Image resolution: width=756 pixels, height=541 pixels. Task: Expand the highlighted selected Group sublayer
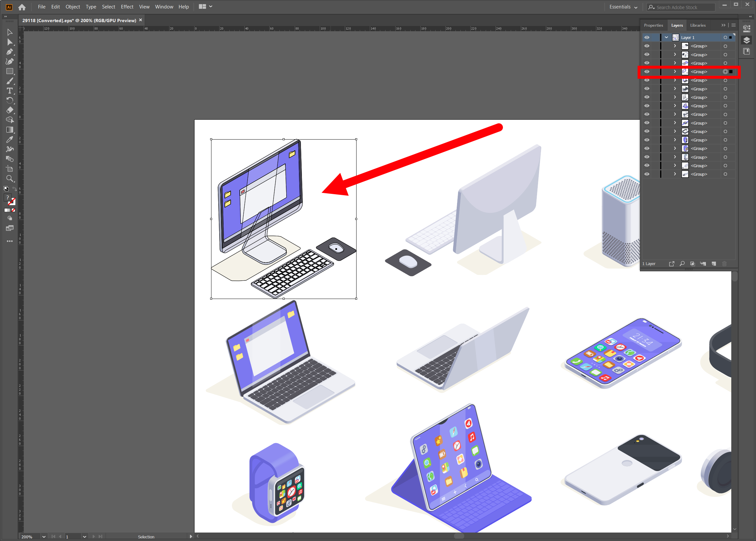click(675, 72)
